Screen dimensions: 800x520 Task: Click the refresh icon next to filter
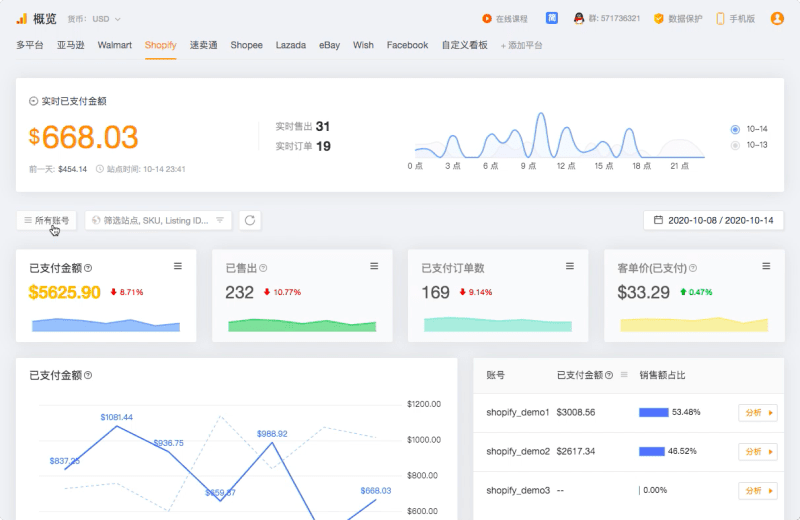coord(250,220)
